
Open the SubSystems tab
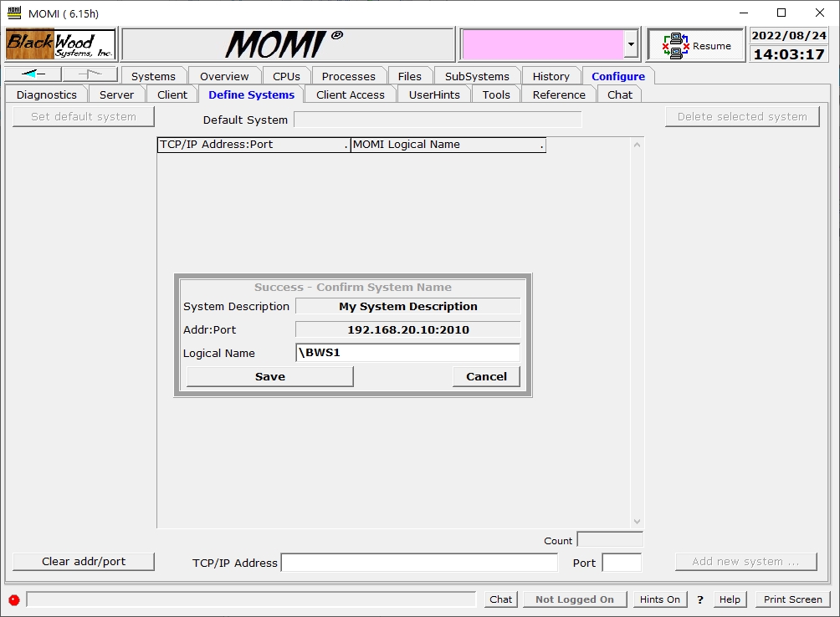point(477,76)
